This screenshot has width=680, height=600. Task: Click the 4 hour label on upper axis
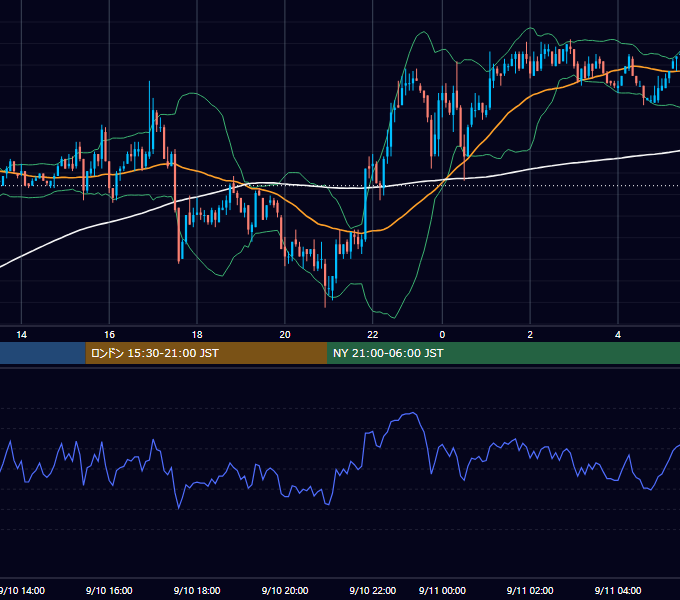[x=618, y=335]
